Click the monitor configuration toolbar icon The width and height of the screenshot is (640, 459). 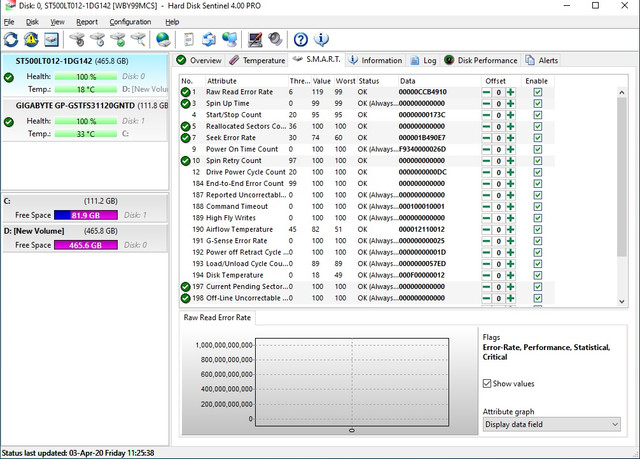pos(256,40)
